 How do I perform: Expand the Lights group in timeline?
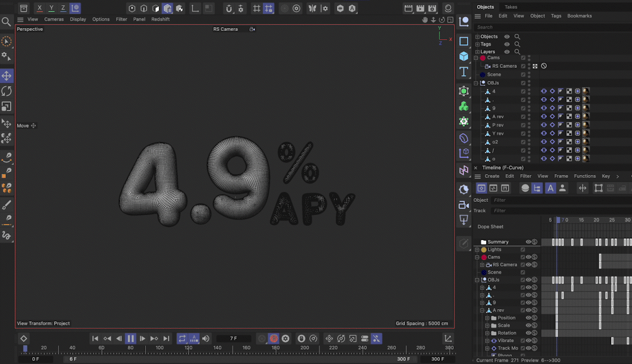pos(477,249)
